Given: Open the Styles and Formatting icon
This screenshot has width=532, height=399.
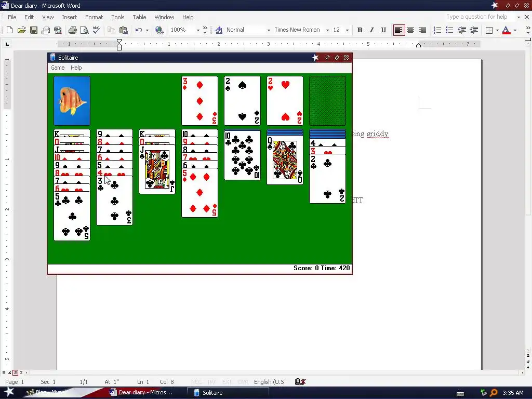Looking at the screenshot, I should click(219, 30).
